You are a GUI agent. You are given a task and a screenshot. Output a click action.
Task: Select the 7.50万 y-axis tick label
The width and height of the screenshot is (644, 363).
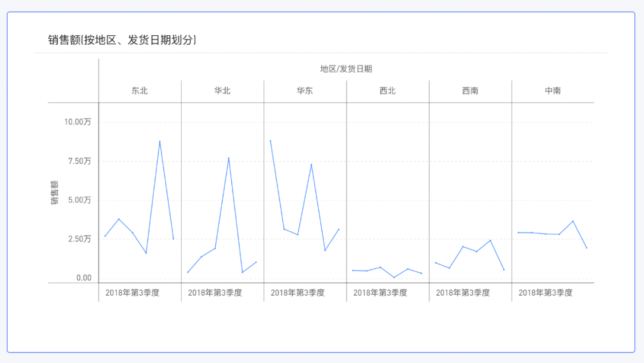click(79, 161)
